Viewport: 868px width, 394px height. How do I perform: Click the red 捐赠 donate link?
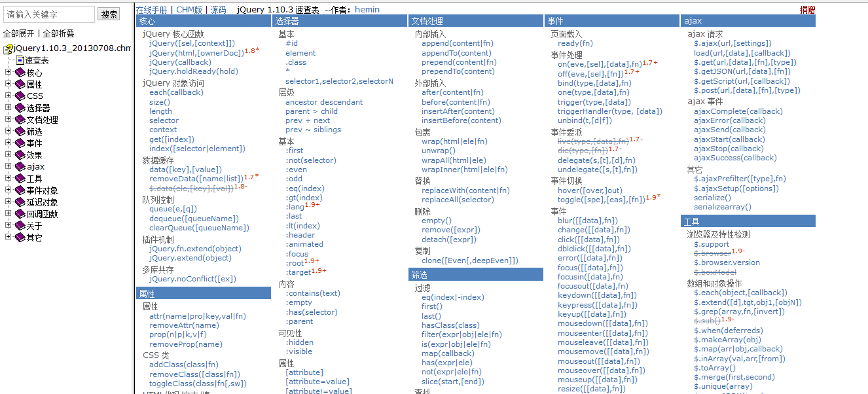(x=808, y=10)
